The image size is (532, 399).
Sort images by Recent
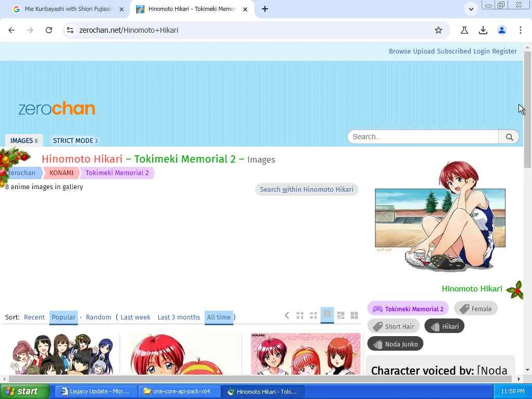pos(34,317)
